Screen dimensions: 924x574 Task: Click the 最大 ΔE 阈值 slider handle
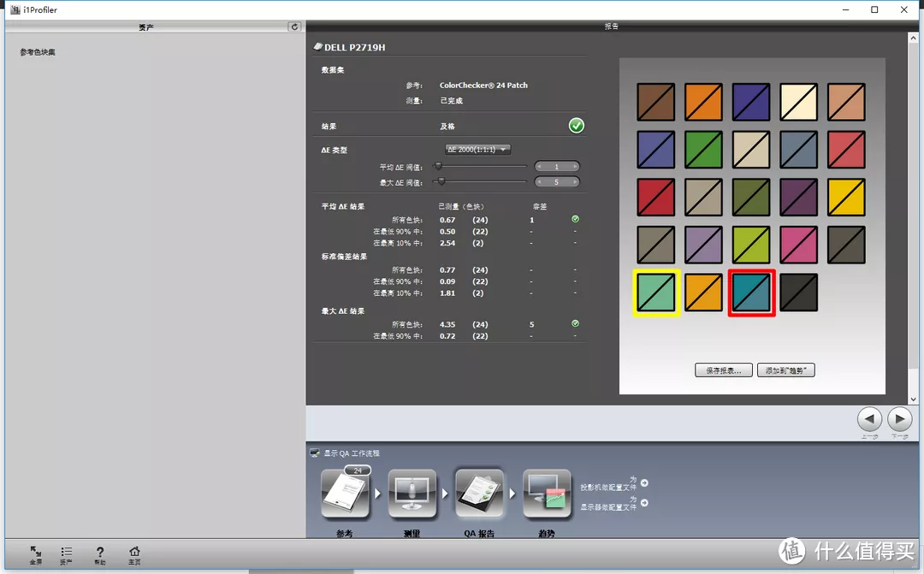[x=441, y=180]
